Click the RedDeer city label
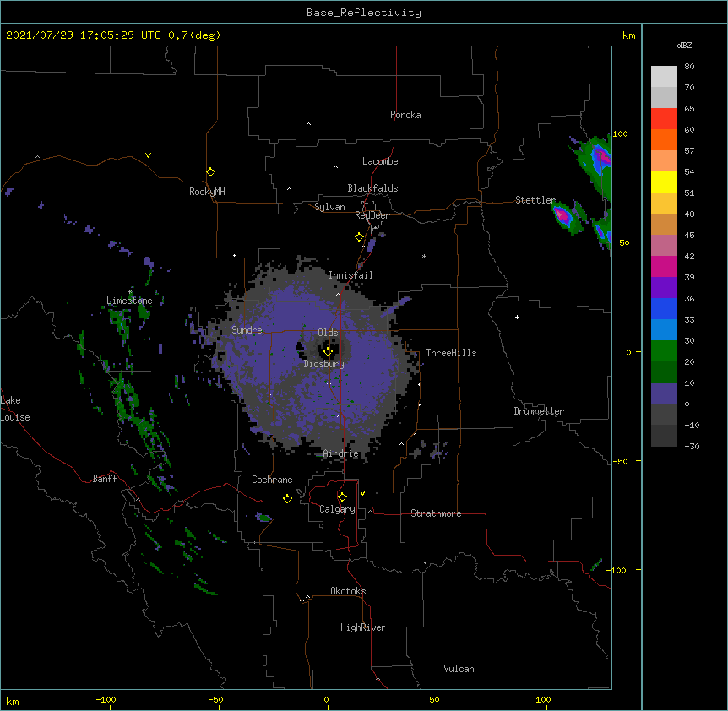The width and height of the screenshot is (728, 711). pos(372,215)
